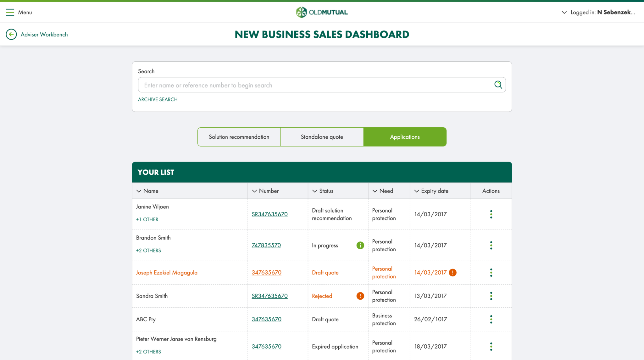644x360 pixels.
Task: Click the ARCHIVE SEARCH link
Action: 158,99
